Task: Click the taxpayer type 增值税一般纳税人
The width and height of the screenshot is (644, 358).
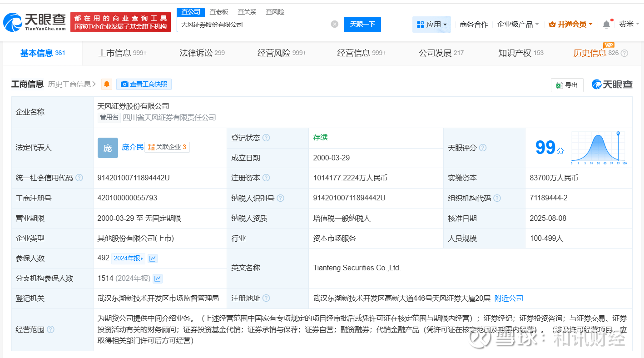Action: (x=342, y=219)
